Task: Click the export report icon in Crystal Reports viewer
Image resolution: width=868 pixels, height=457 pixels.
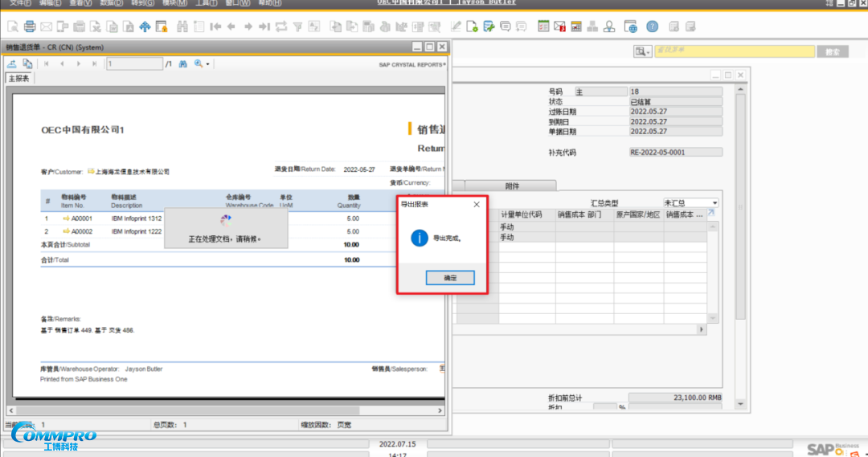Action: [x=13, y=63]
